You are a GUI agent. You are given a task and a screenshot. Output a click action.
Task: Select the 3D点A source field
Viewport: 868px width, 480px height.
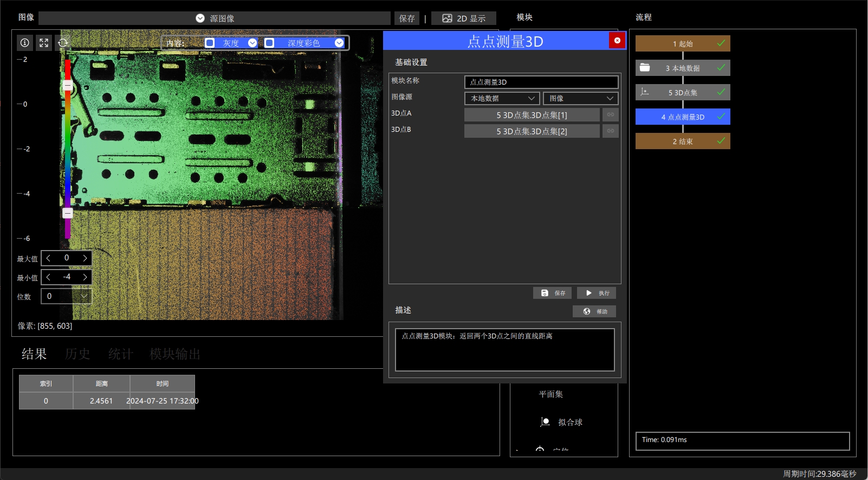coord(532,115)
